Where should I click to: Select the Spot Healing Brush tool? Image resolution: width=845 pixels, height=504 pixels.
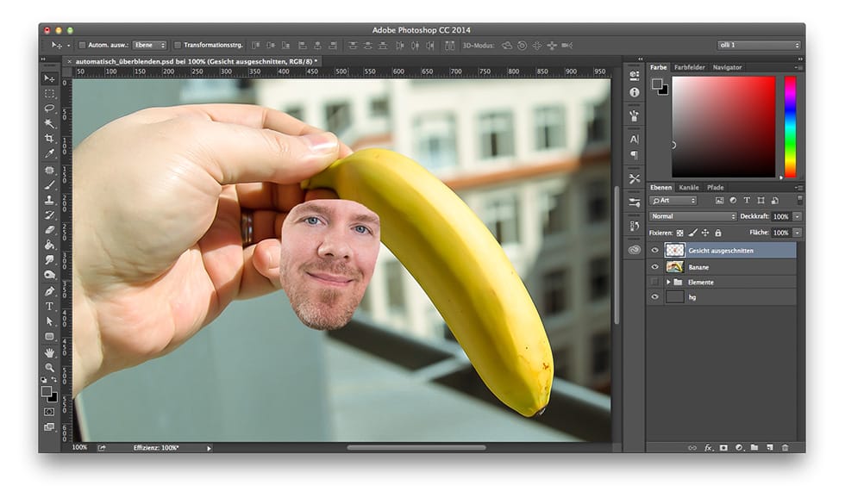50,171
